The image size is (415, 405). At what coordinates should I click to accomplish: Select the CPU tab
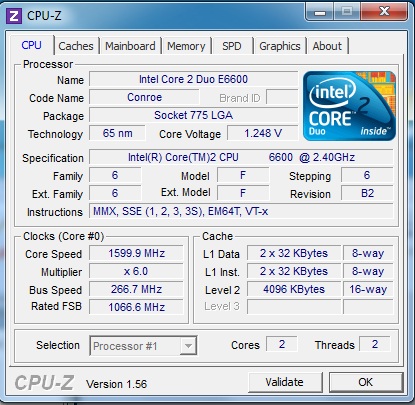(32, 45)
